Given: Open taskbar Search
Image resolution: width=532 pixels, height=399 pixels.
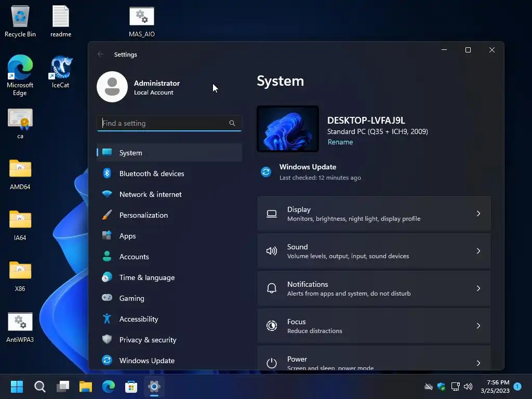Looking at the screenshot, I should (x=39, y=387).
